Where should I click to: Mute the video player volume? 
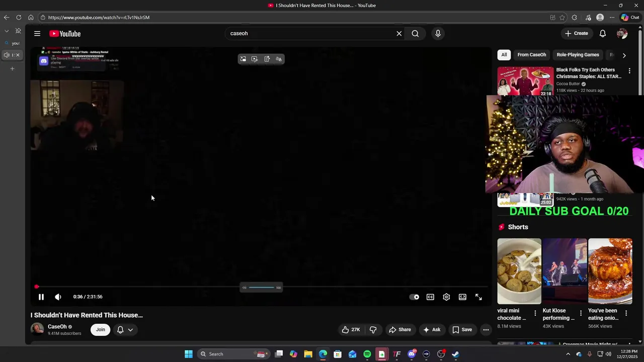pyautogui.click(x=58, y=297)
